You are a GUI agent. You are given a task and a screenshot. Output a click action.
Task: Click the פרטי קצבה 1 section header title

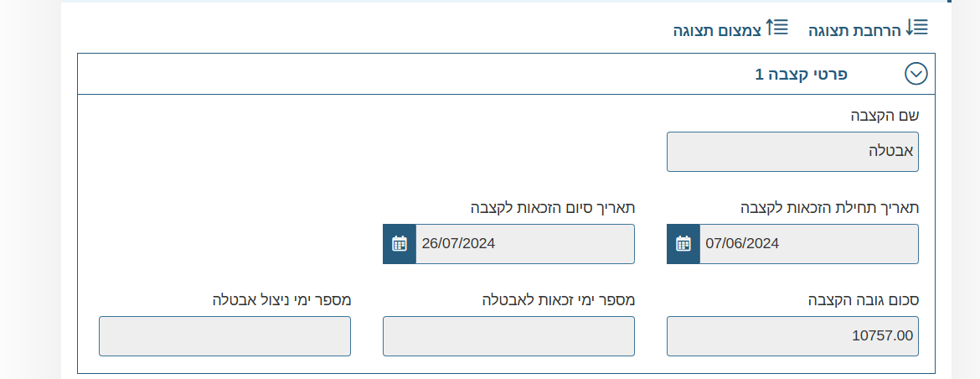pyautogui.click(x=801, y=74)
